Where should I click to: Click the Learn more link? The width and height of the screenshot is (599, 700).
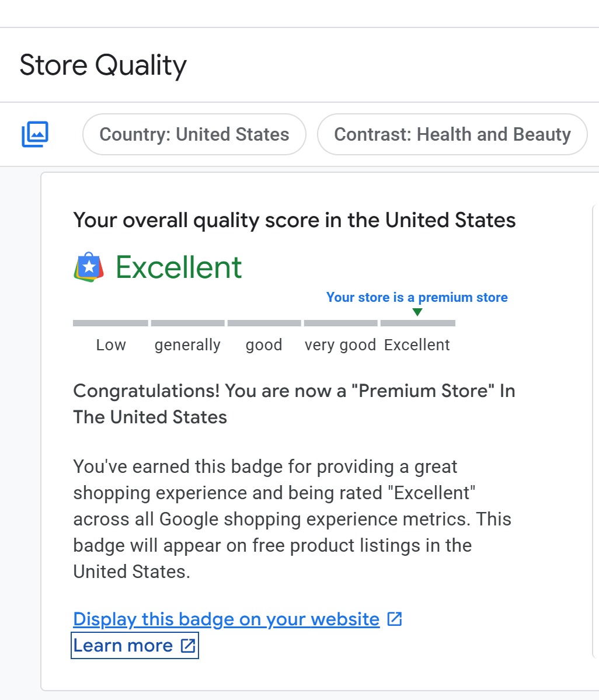click(123, 645)
